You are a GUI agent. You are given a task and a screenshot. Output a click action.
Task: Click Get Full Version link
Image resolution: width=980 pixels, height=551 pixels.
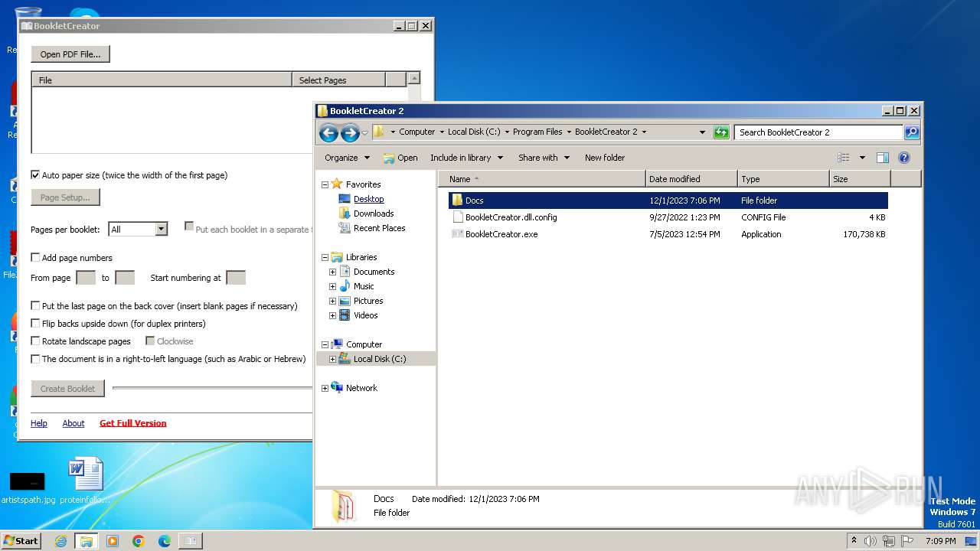point(133,423)
